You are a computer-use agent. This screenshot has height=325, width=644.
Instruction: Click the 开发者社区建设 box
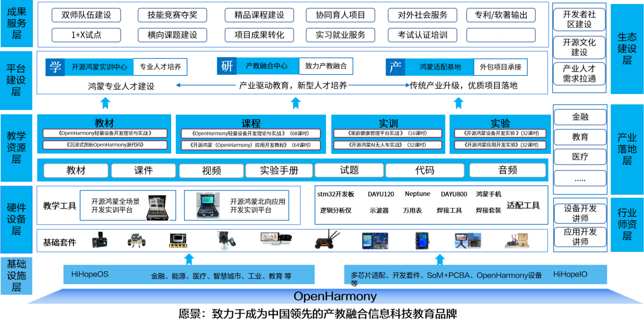click(x=579, y=19)
